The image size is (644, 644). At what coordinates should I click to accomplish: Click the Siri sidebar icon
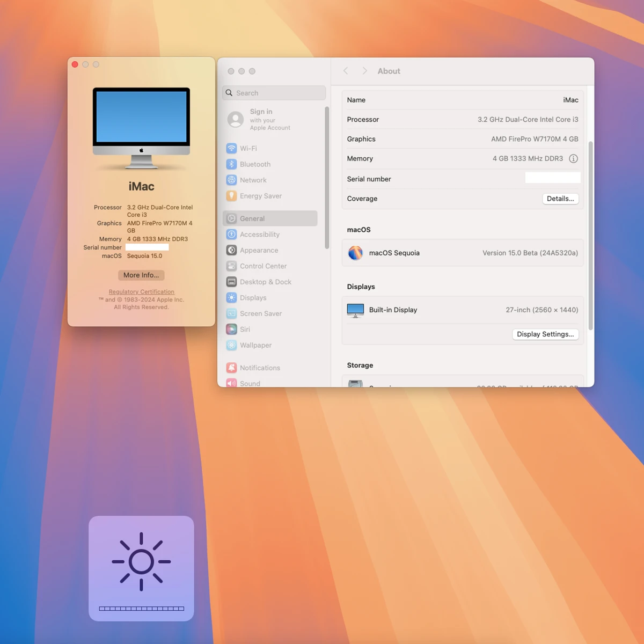click(x=231, y=330)
